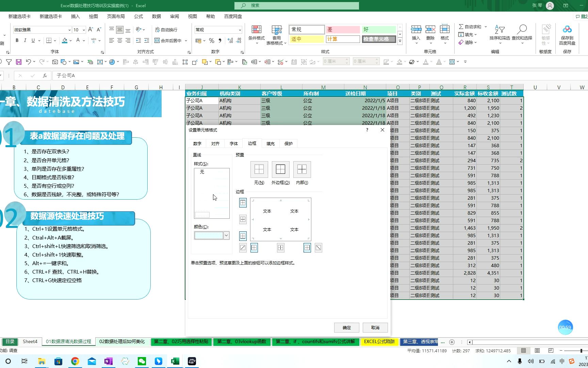
Task: Toggle the diagonal down border button
Action: click(x=318, y=248)
